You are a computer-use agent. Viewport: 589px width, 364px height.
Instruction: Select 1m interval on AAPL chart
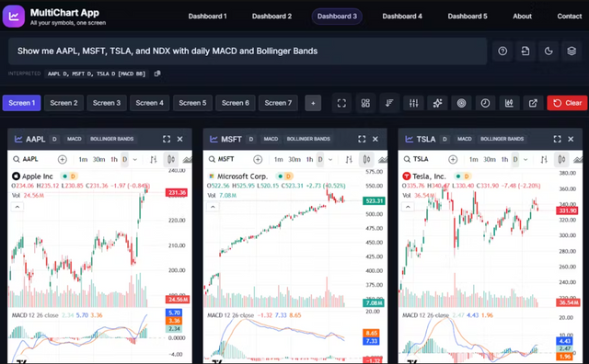pos(83,160)
